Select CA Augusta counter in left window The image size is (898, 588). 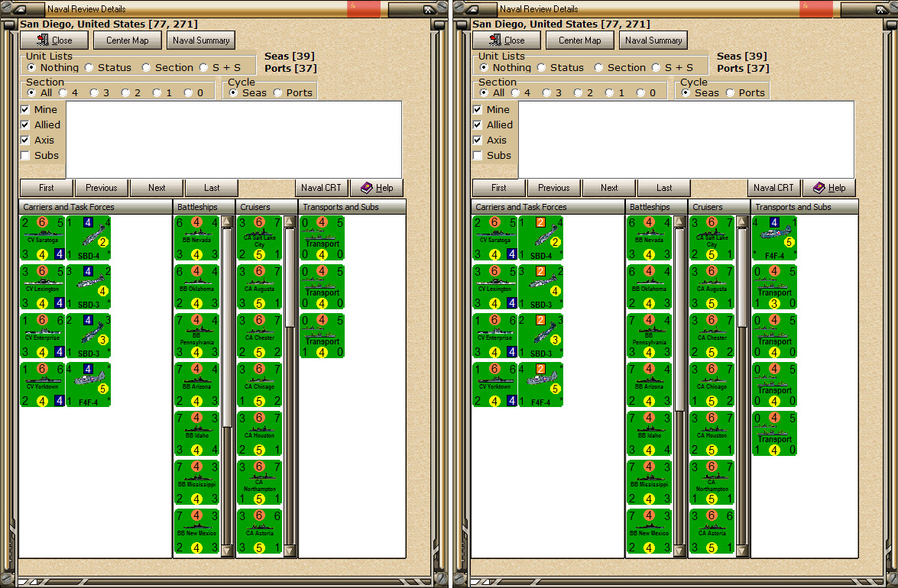259,286
